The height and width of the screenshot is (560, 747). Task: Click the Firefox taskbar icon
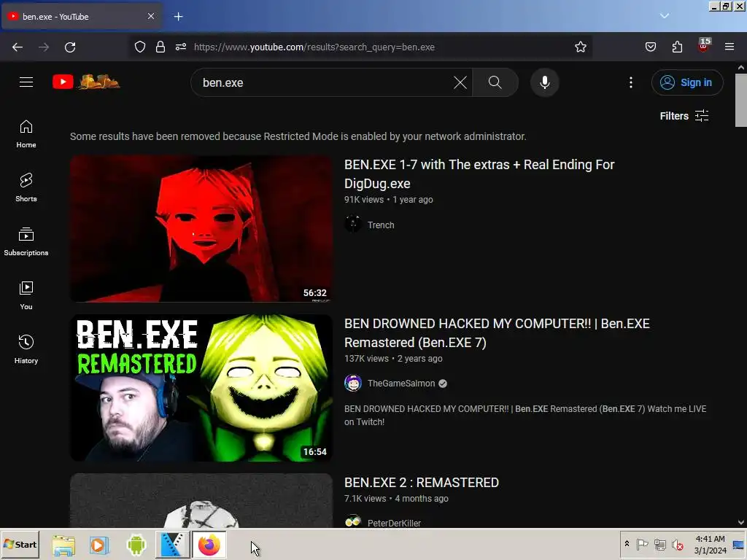[x=209, y=545]
